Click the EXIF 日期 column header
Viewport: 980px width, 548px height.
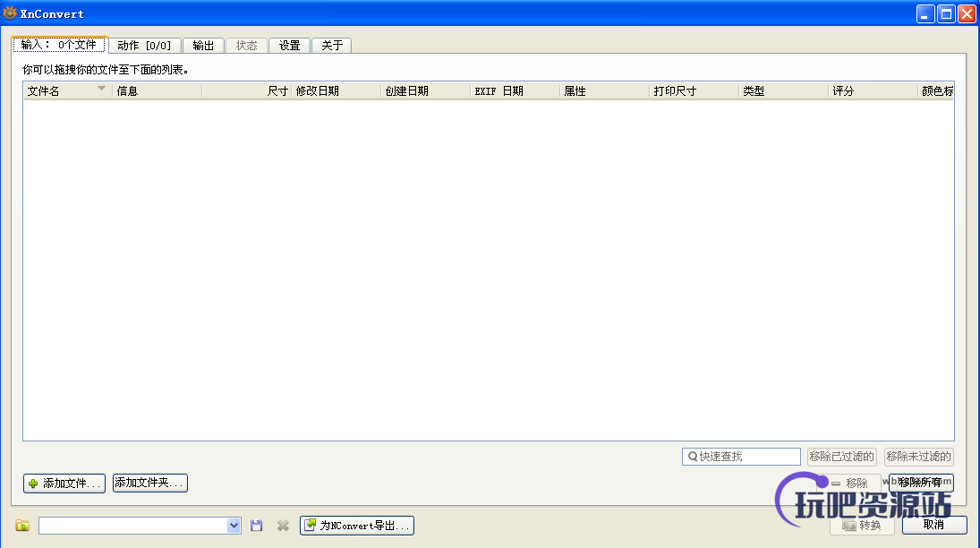pyautogui.click(x=515, y=91)
